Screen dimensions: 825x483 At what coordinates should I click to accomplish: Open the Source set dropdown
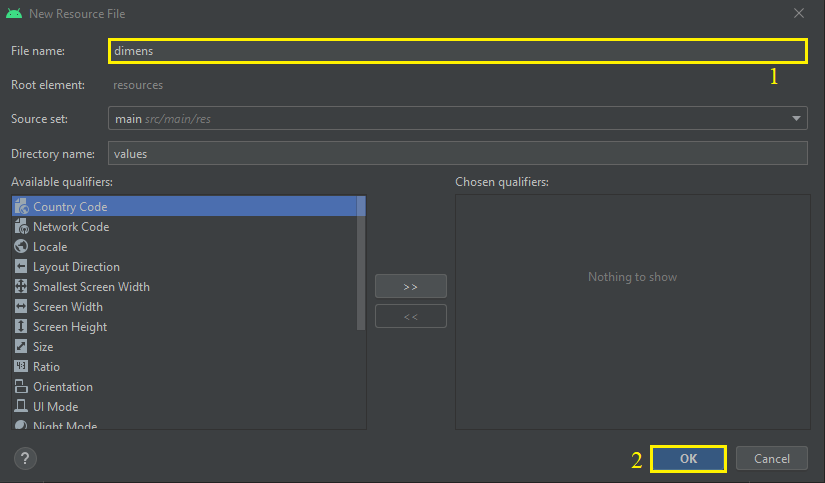pyautogui.click(x=458, y=118)
